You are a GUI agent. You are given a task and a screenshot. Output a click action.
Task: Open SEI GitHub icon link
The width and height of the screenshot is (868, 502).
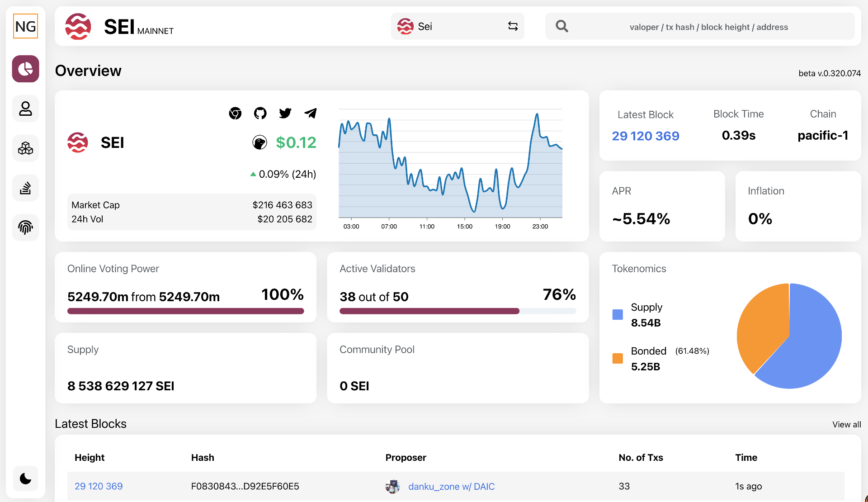(x=260, y=113)
